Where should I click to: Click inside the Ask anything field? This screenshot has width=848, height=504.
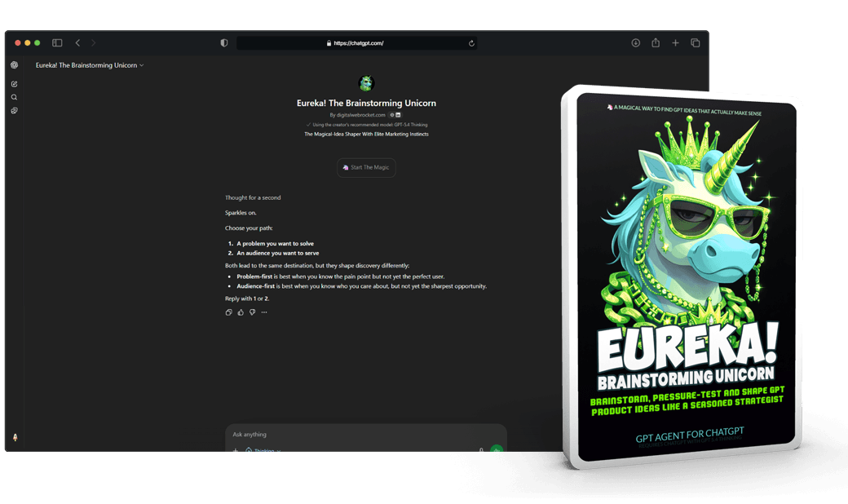coord(359,435)
